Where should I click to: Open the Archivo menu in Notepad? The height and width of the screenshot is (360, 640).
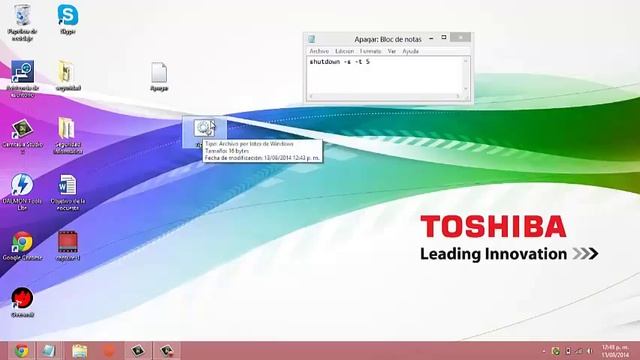[x=319, y=51]
